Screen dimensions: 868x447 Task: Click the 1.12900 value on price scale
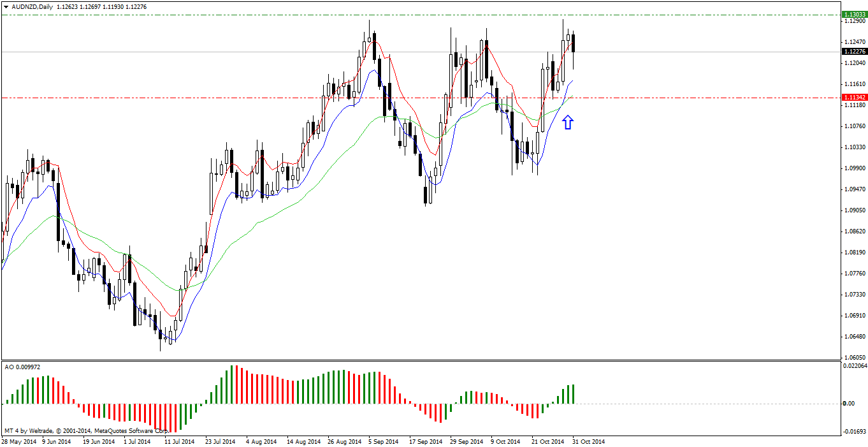(855, 21)
